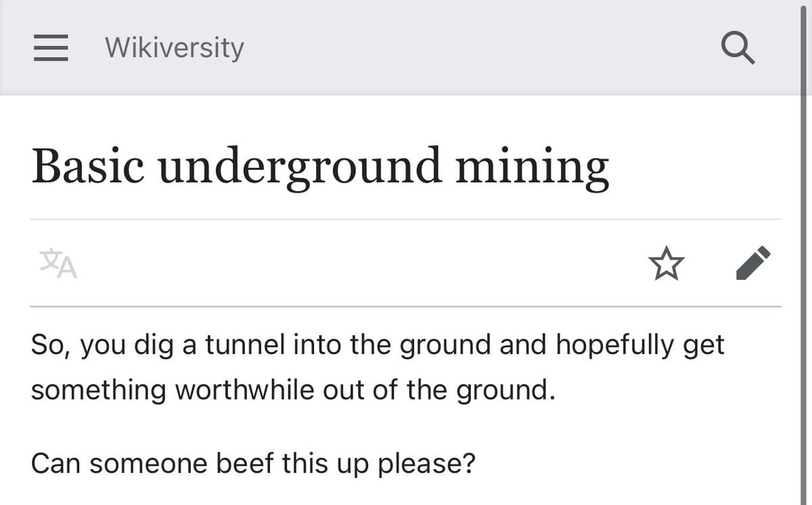Click "mining" in the page title
812x505 pixels.
pyautogui.click(x=532, y=166)
